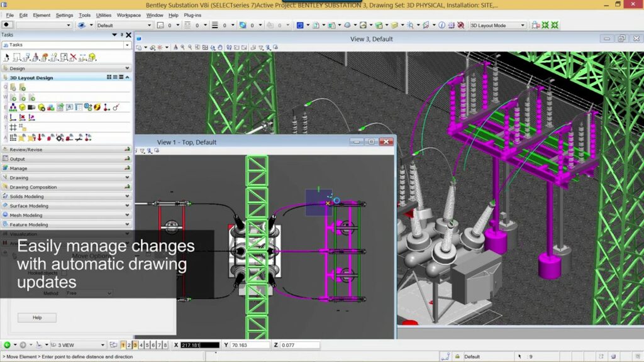Image resolution: width=644 pixels, height=362 pixels.
Task: Choose the yellow cube tool in Tasks toolbar
Action: coord(92,57)
